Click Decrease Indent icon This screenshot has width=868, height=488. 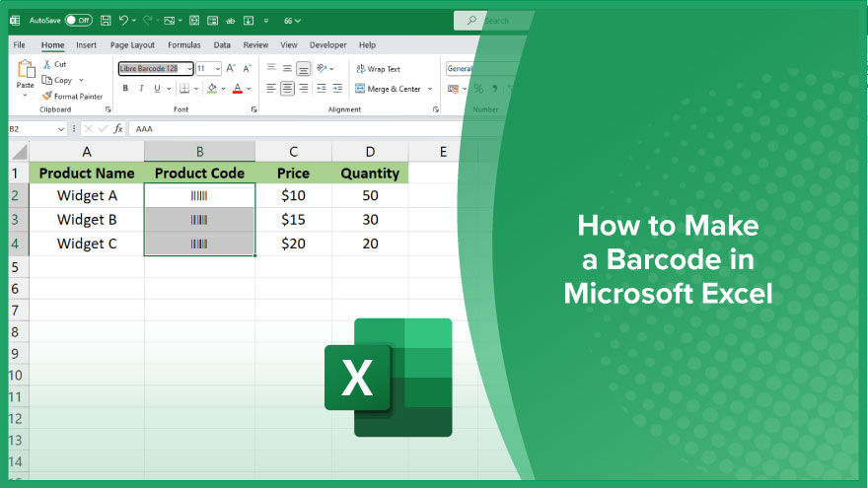[x=322, y=88]
